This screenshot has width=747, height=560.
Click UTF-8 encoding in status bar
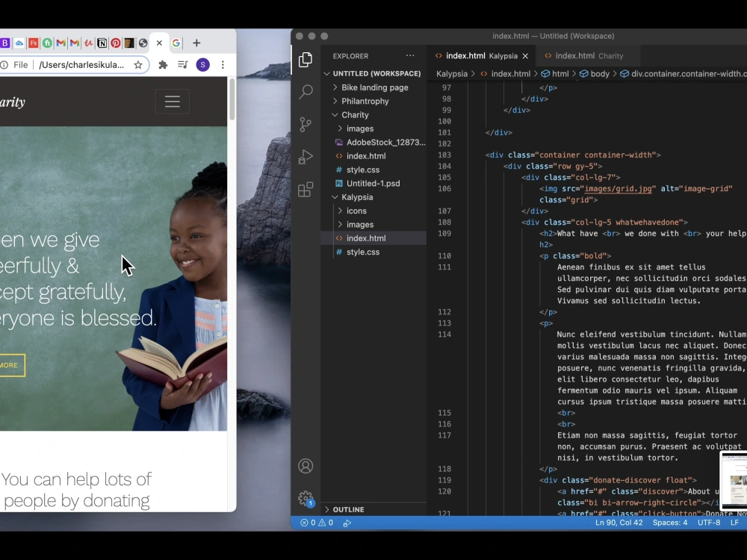(x=709, y=523)
